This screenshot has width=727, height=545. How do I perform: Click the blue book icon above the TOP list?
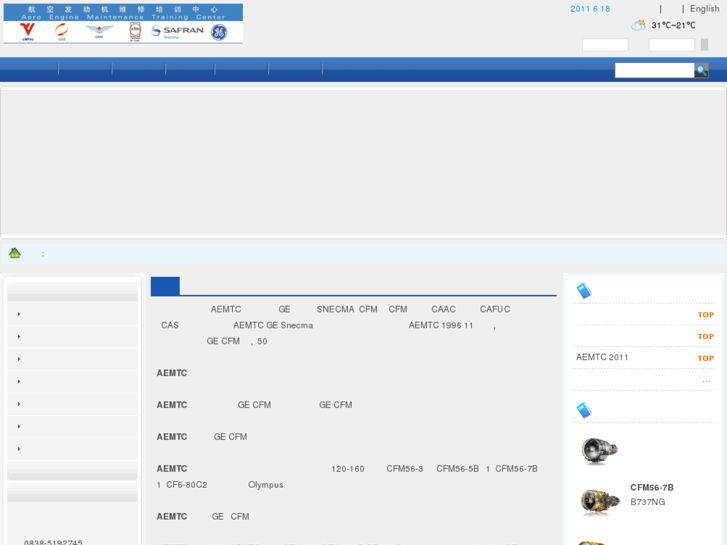pyautogui.click(x=584, y=290)
